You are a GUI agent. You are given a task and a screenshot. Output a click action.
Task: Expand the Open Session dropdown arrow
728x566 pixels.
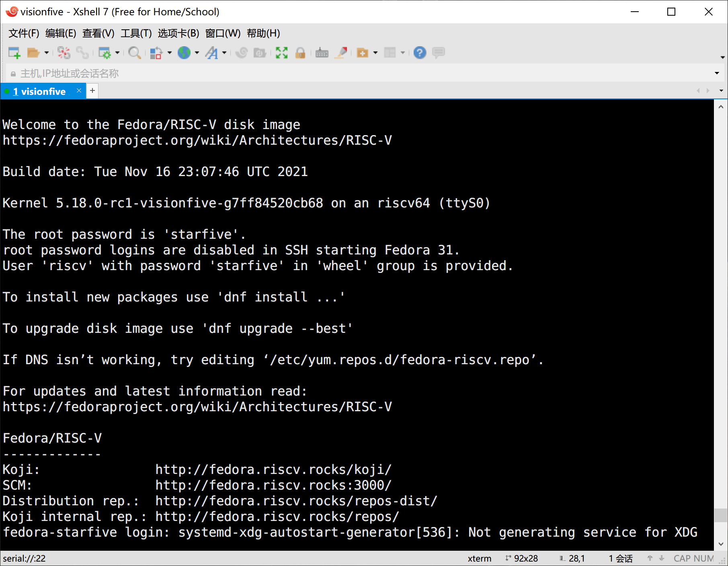pos(47,53)
